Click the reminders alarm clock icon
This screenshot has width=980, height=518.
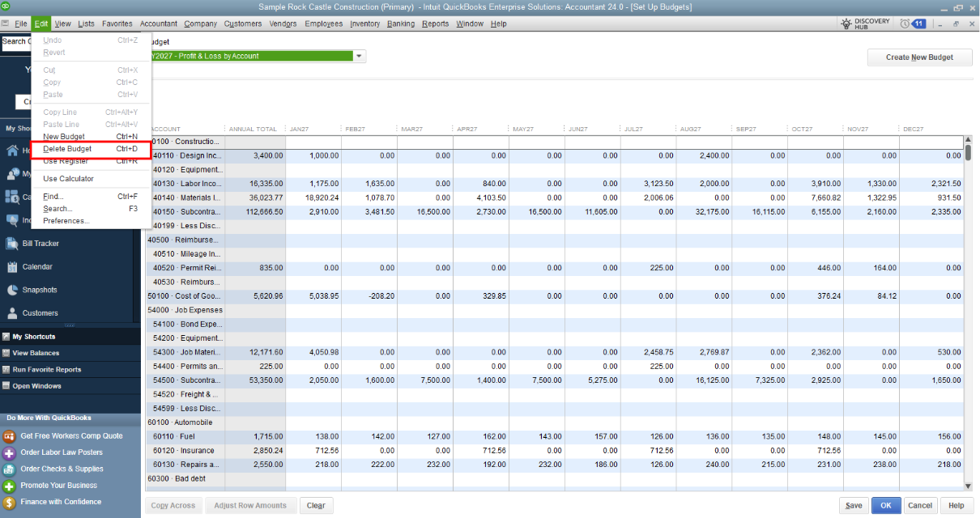(x=905, y=23)
